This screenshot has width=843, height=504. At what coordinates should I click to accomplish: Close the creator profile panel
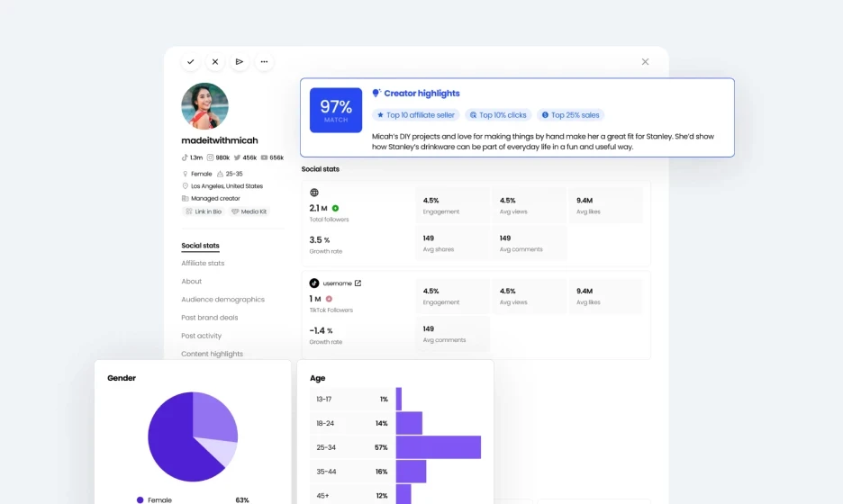[645, 62]
